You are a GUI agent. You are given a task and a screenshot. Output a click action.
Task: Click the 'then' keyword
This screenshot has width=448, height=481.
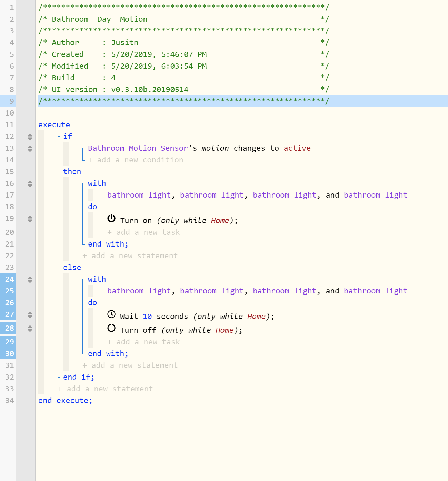[72, 171]
